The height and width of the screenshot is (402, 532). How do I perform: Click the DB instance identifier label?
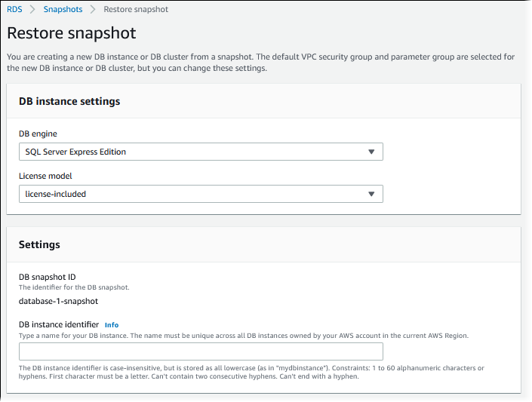coord(58,324)
